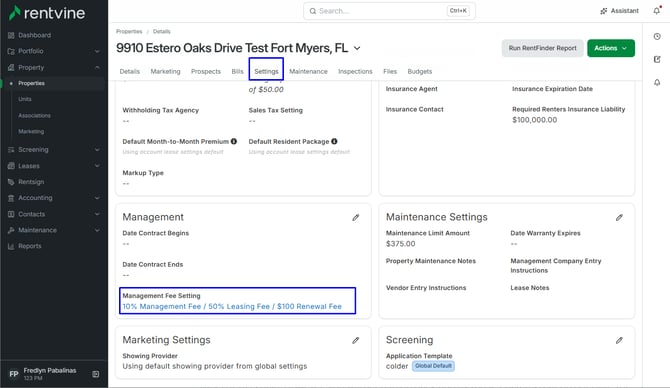Image resolution: width=670 pixels, height=388 pixels.
Task: Click the Leases sidebar icon
Action: [x=11, y=166]
